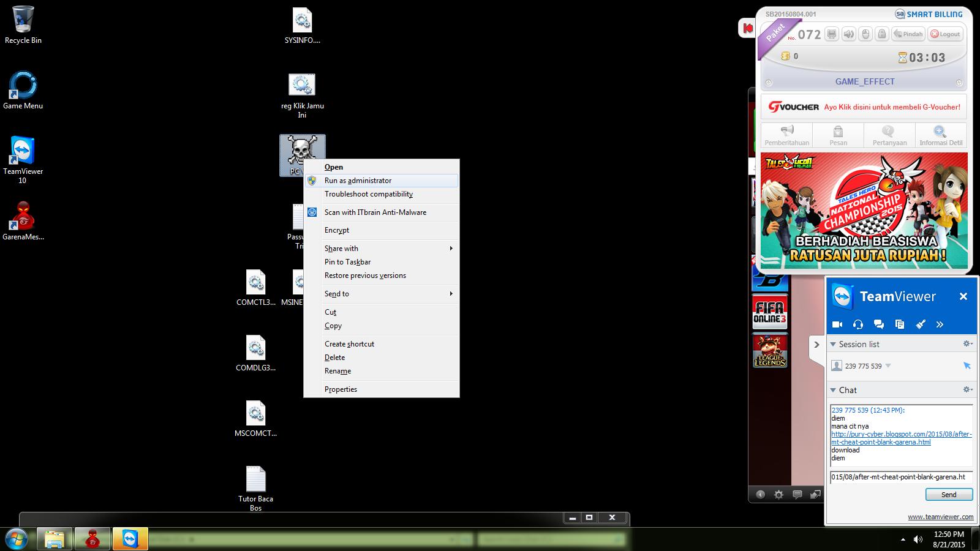Select Copy in the context menu

[x=382, y=326]
